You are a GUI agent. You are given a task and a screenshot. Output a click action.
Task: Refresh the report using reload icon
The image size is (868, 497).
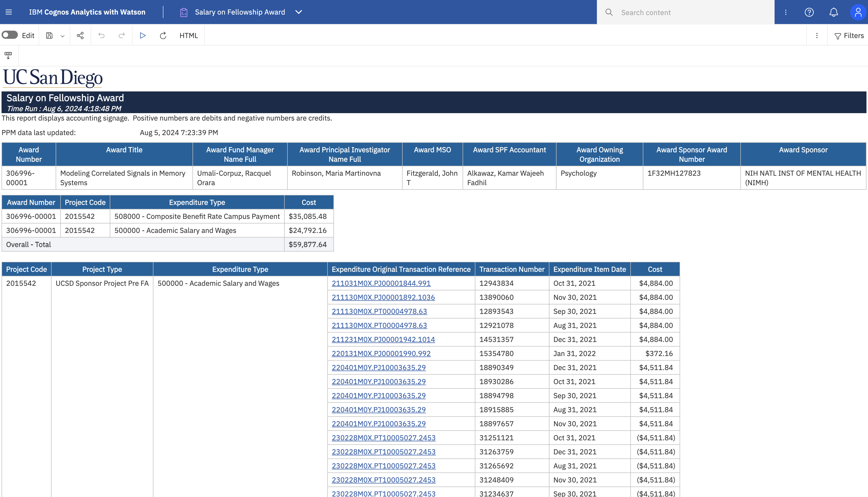tap(163, 35)
